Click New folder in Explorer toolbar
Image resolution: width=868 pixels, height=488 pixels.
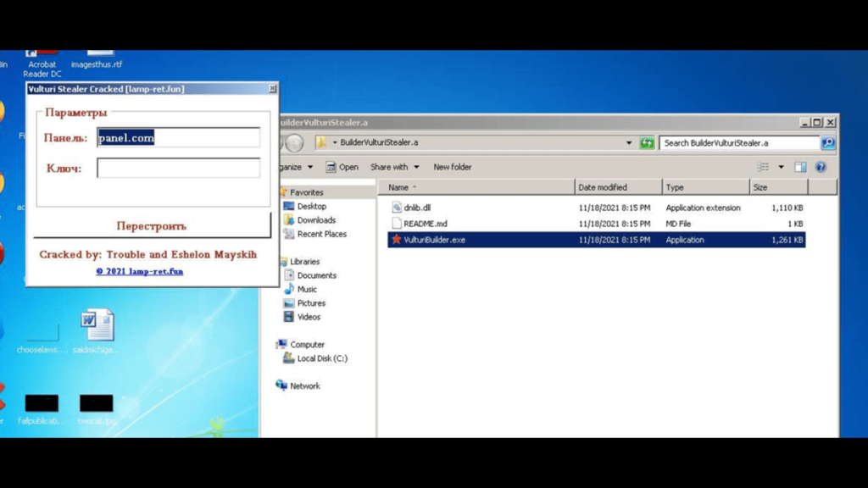[453, 167]
